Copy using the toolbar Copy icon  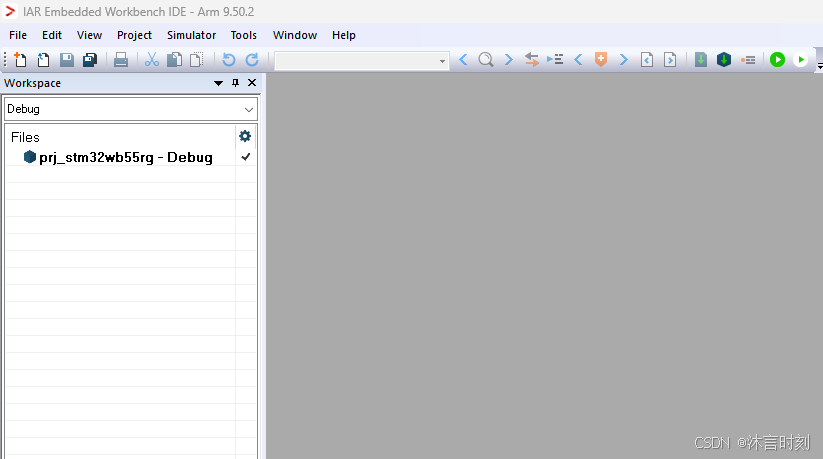pos(174,60)
